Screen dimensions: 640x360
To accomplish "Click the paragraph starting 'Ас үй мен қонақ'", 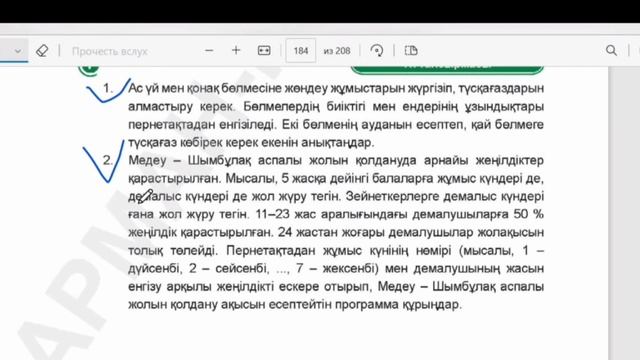I will (x=336, y=115).
